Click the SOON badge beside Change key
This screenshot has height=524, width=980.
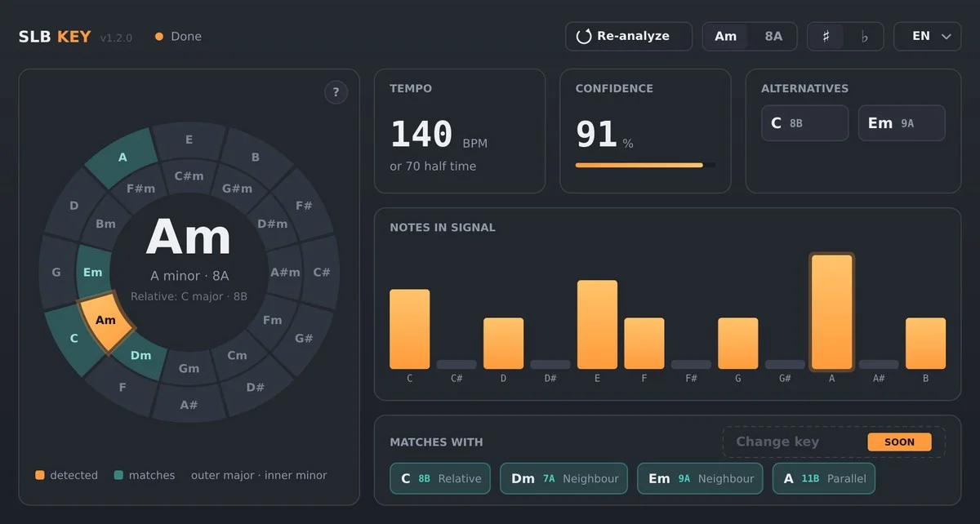pyautogui.click(x=899, y=442)
